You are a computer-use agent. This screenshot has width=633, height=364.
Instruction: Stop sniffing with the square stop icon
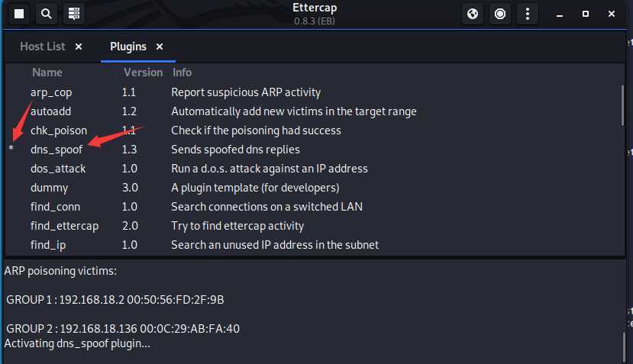[x=19, y=14]
